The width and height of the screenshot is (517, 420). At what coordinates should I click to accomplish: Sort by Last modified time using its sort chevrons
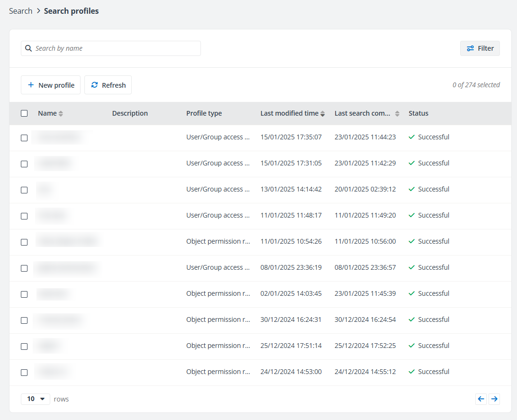323,113
